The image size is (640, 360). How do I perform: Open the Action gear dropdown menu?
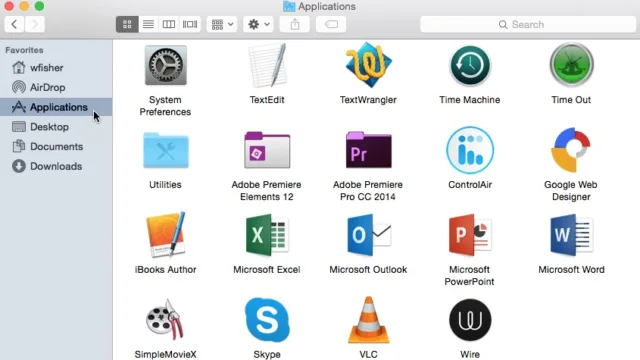click(258, 24)
